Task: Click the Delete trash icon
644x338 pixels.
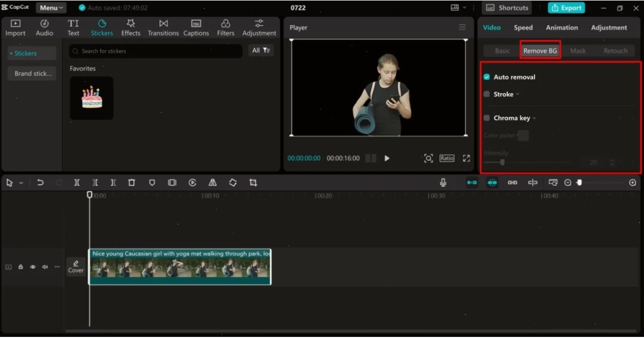Action: pos(131,183)
